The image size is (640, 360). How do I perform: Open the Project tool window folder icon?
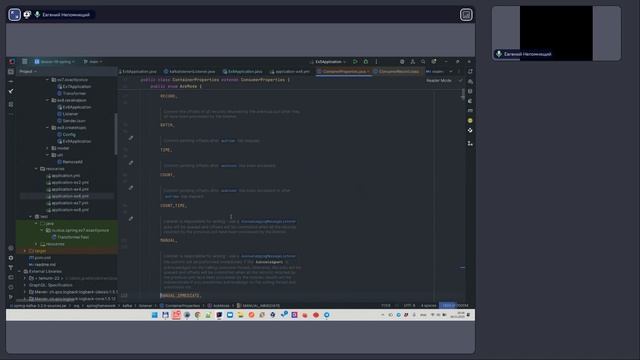coord(11,71)
